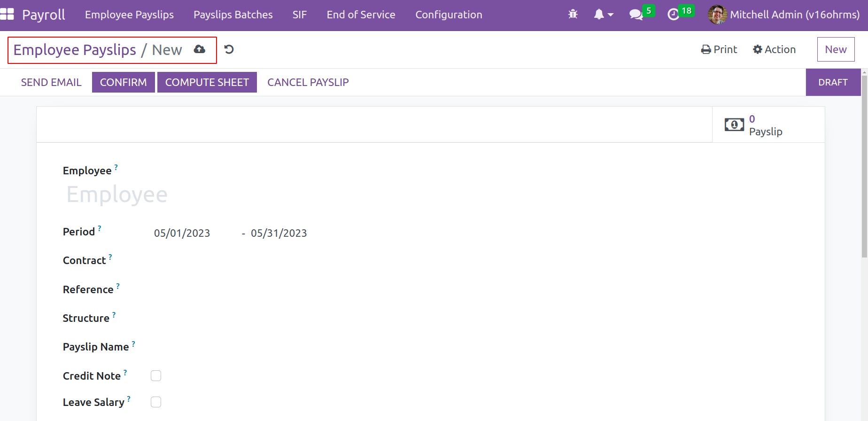
Task: Click the debug bug icon
Action: tap(573, 15)
